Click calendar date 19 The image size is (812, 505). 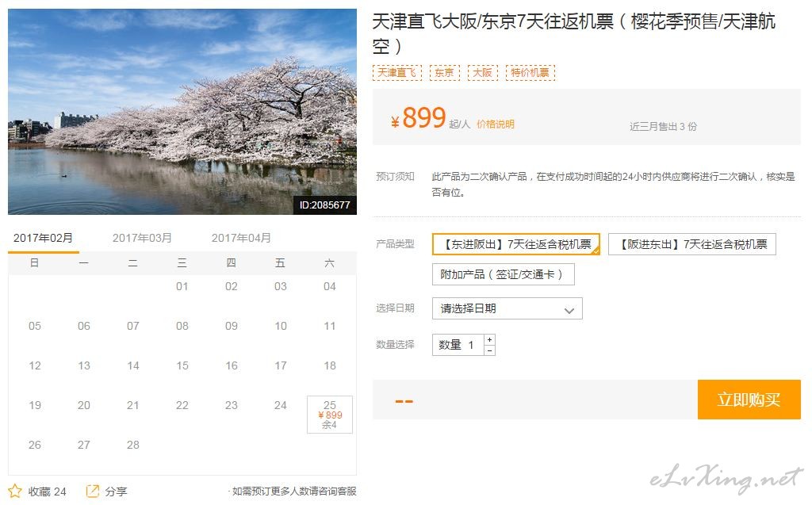(x=35, y=405)
